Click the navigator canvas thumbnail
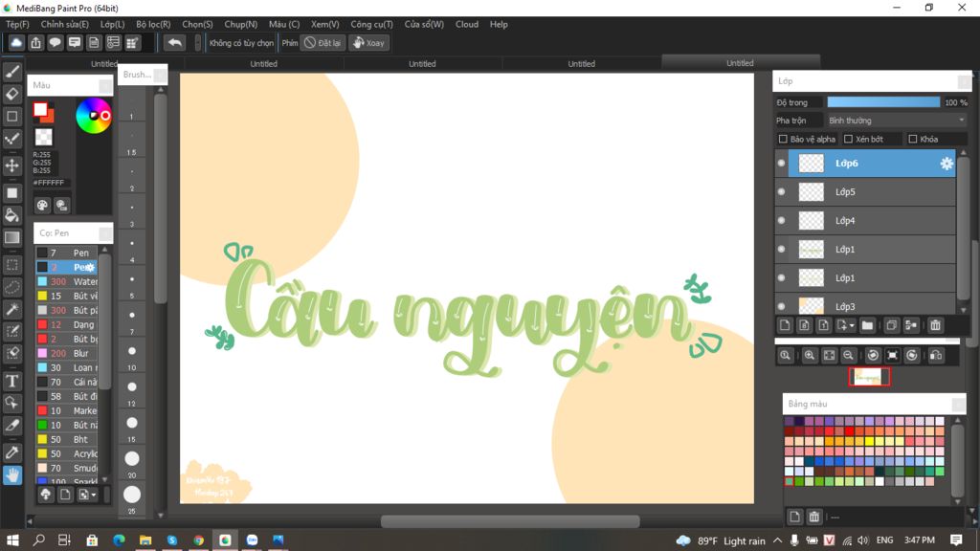Viewport: 980px width, 551px height. [x=869, y=377]
